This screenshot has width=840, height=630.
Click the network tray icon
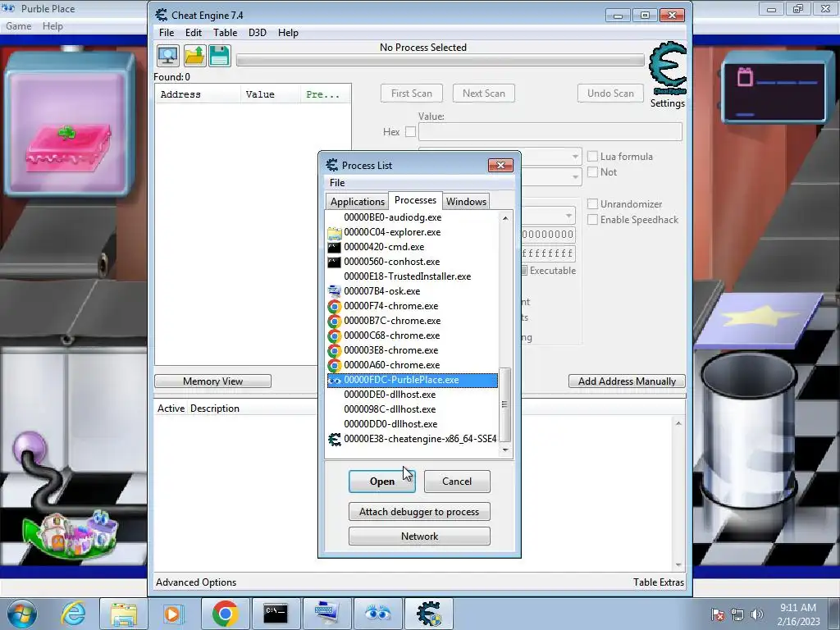click(x=737, y=614)
